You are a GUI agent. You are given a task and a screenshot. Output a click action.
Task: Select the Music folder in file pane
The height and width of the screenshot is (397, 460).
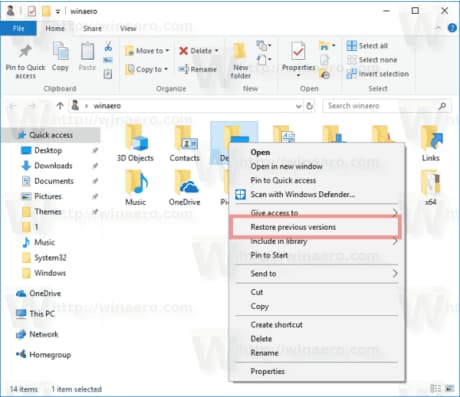point(136,182)
